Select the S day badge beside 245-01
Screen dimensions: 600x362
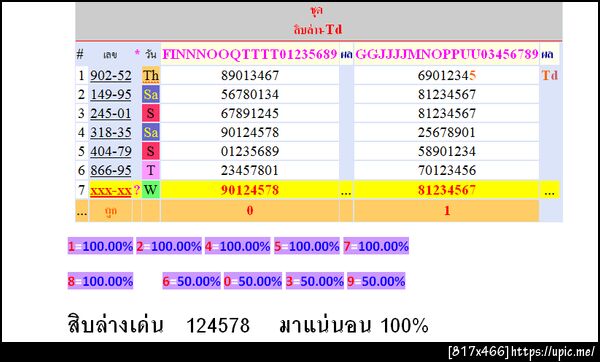click(151, 113)
